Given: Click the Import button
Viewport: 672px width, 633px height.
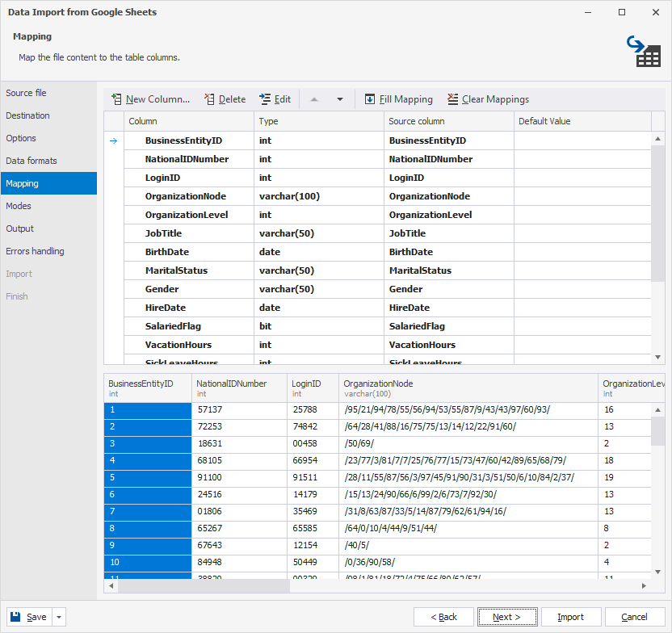Looking at the screenshot, I should (571, 617).
